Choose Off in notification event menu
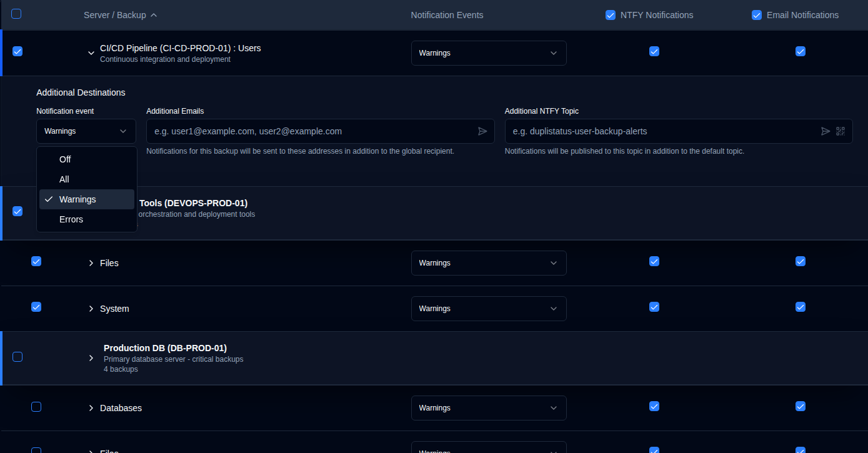The height and width of the screenshot is (453, 868). (x=87, y=159)
